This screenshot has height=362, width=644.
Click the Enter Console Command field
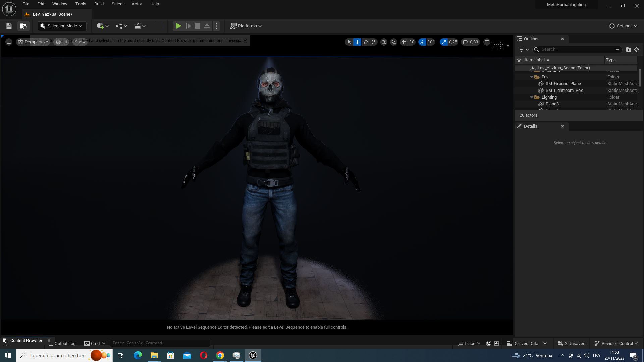(x=160, y=343)
